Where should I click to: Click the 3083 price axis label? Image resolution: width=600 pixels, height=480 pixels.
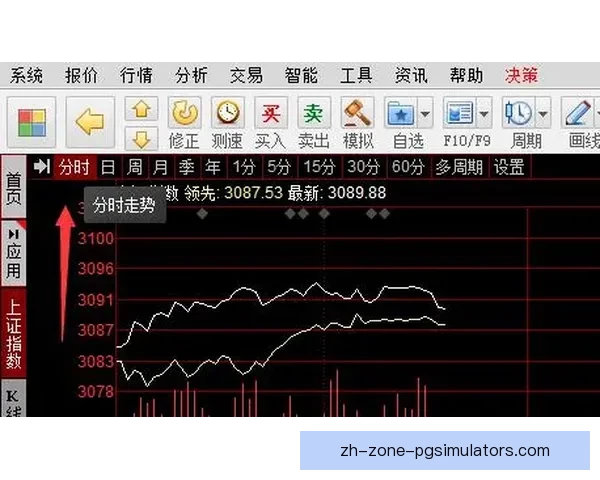(x=96, y=361)
